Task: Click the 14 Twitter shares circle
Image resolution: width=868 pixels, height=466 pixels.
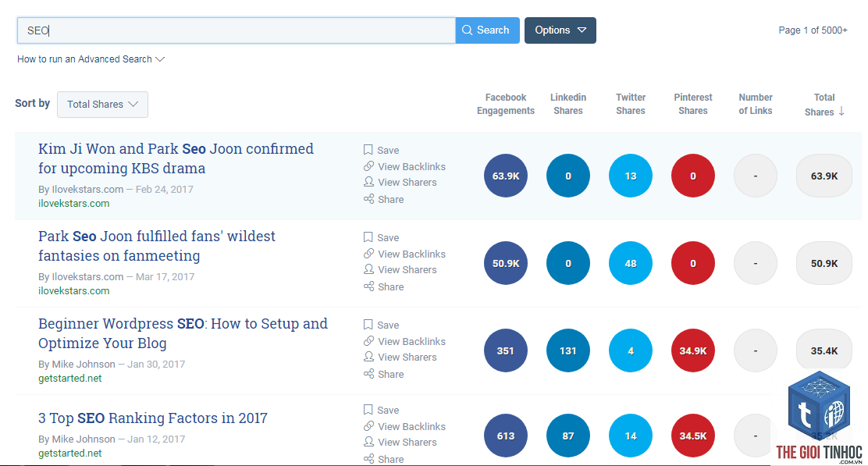Action: (631, 436)
